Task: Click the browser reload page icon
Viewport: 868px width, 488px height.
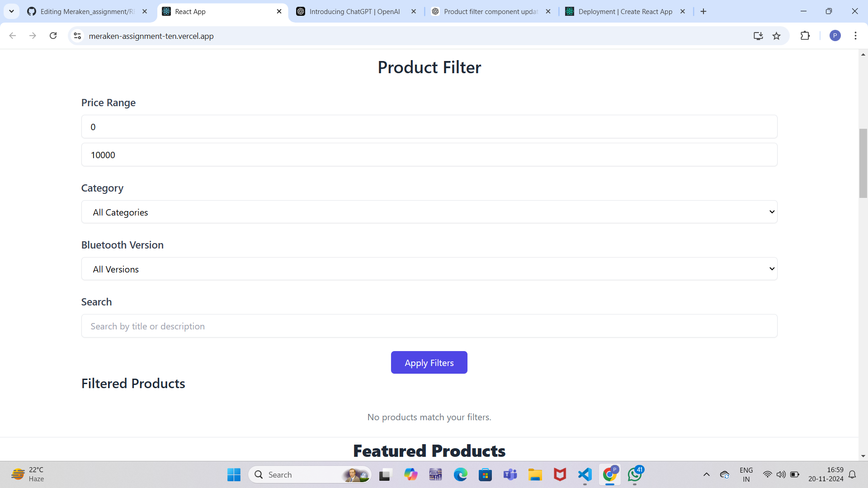Action: click(x=53, y=36)
